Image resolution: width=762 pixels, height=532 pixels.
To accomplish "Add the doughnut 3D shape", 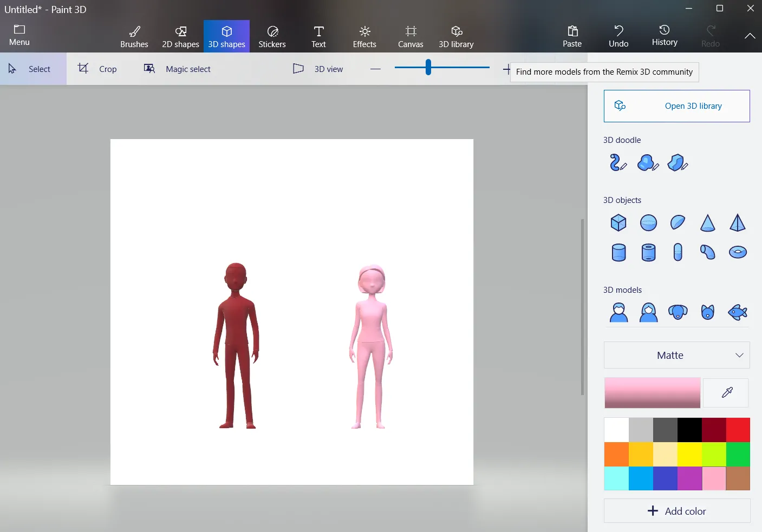I will [737, 252].
